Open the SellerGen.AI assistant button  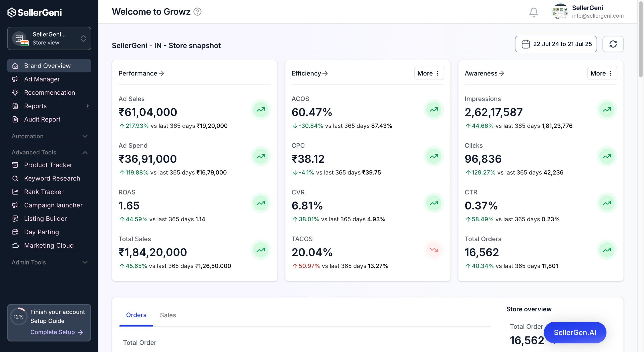click(x=575, y=332)
